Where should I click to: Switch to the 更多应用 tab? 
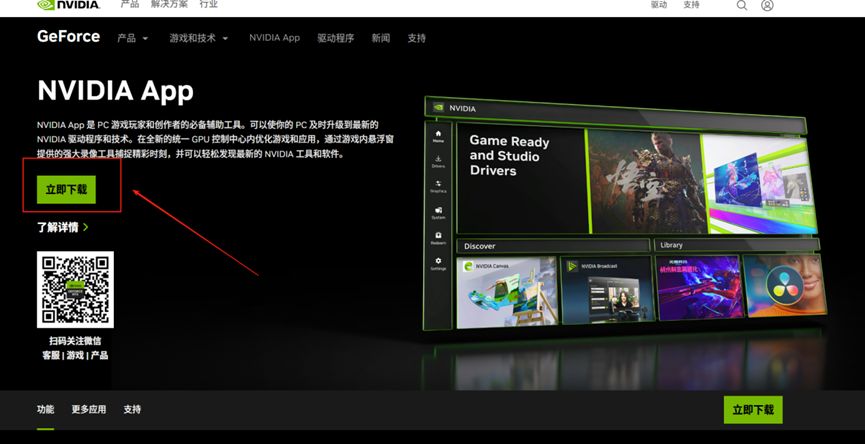89,409
